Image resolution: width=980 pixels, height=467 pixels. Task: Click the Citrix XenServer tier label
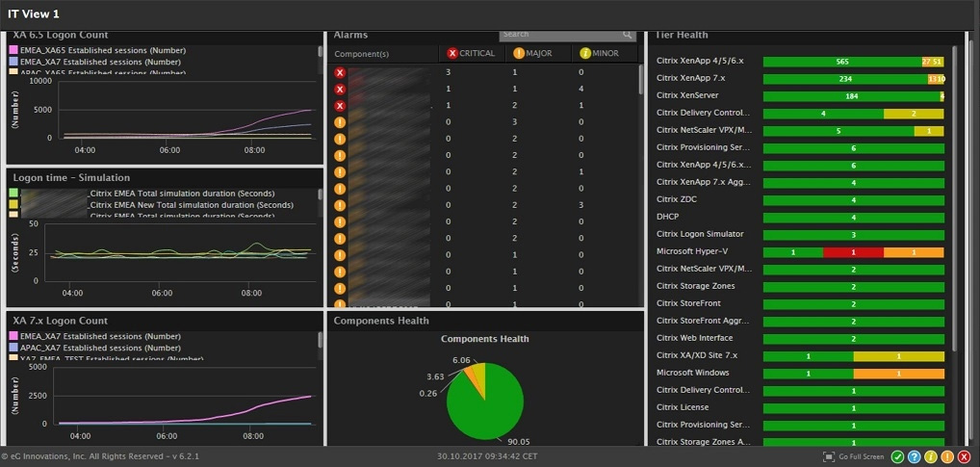pyautogui.click(x=687, y=95)
